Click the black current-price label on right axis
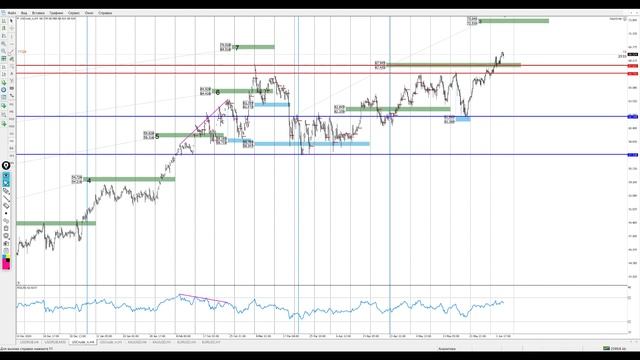The height and width of the screenshot is (360, 640). (x=633, y=54)
